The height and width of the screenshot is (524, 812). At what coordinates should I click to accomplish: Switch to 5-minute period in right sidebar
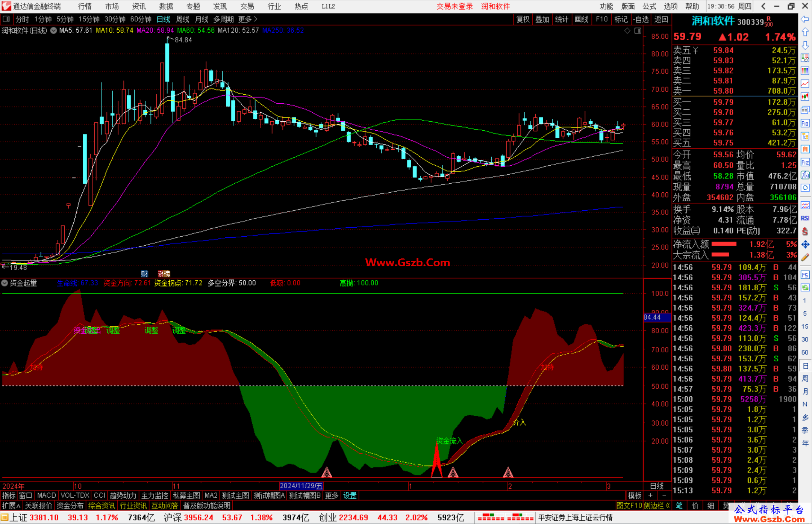[x=804, y=313]
